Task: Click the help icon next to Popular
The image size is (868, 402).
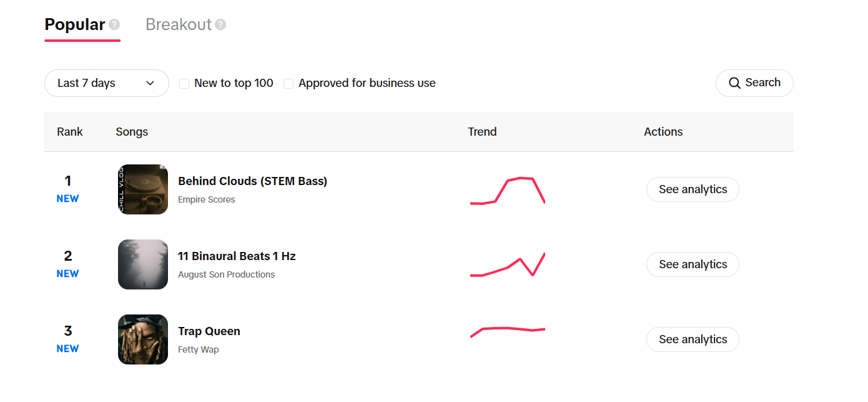Action: coord(114,24)
